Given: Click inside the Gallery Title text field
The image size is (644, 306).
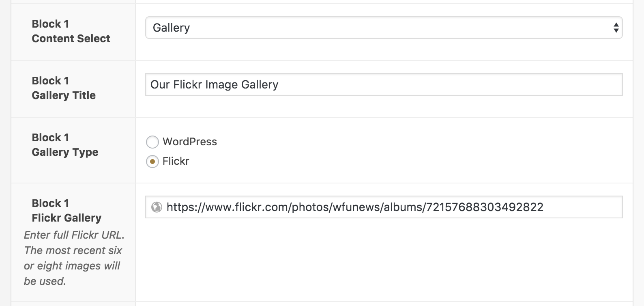Looking at the screenshot, I should click(x=384, y=84).
